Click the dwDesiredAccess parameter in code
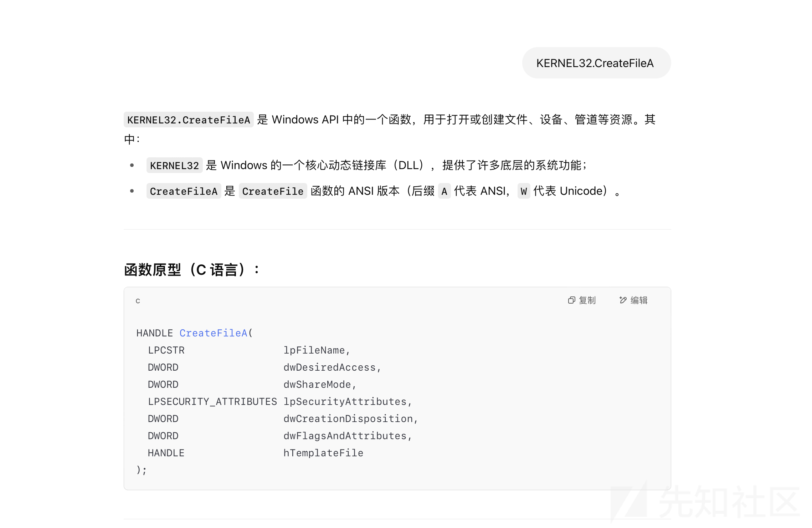The image size is (812, 528). (x=329, y=367)
